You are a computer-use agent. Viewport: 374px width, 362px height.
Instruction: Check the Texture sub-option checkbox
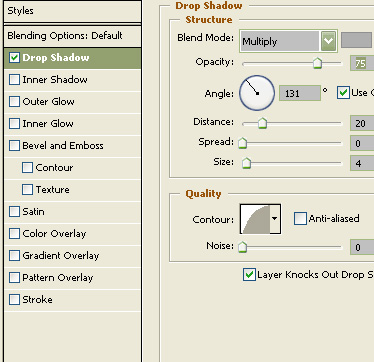pos(27,190)
